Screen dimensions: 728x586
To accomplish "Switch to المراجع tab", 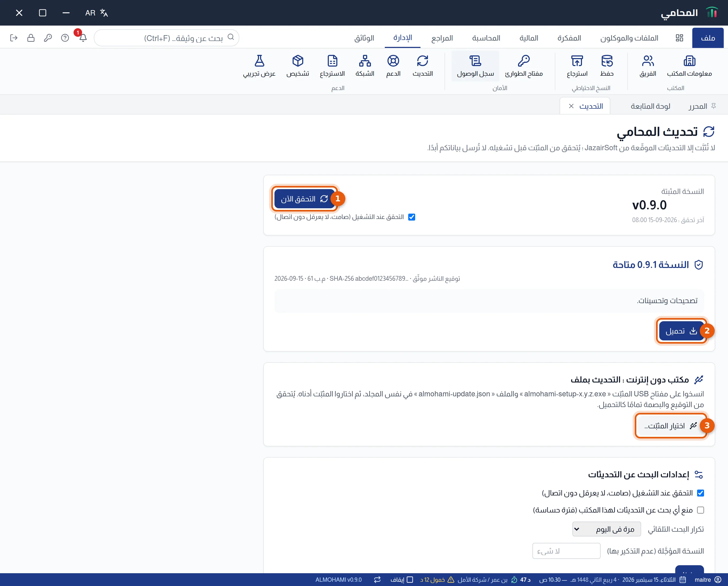I will [x=442, y=38].
